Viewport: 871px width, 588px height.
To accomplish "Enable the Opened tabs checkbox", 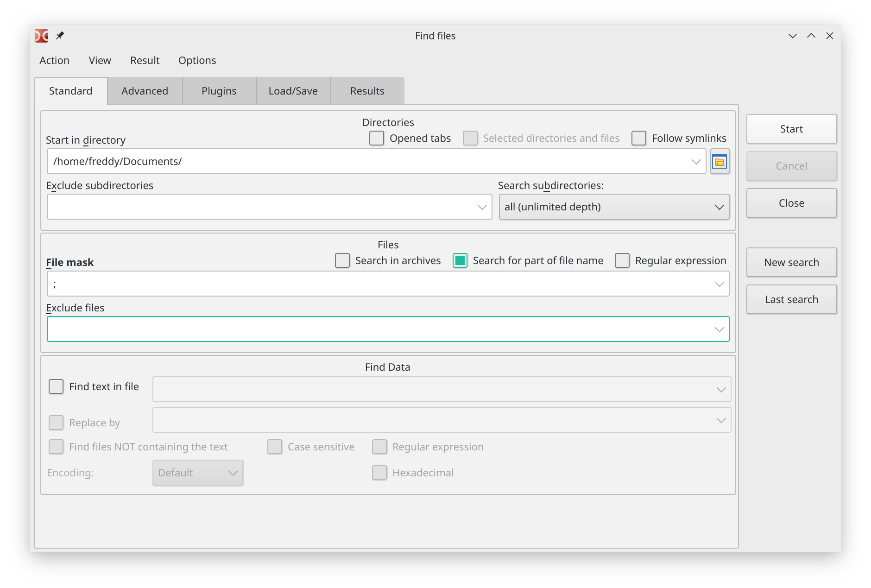I will pos(377,138).
